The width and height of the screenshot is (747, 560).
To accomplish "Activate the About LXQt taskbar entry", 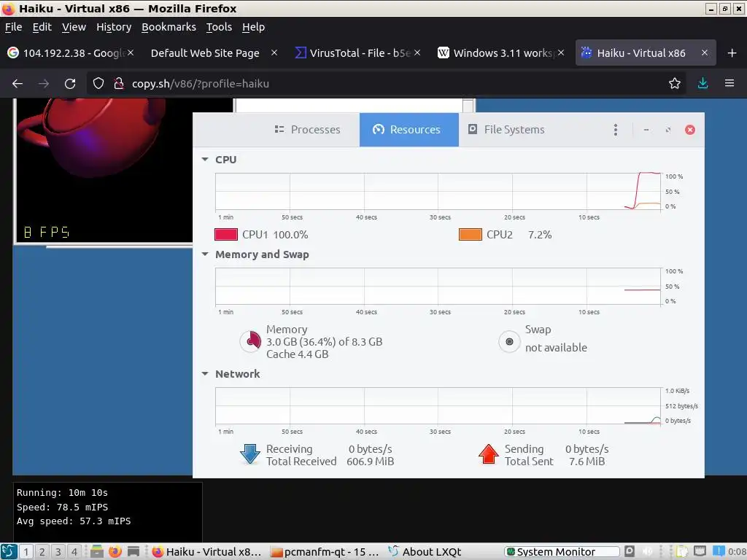I will (x=426, y=552).
